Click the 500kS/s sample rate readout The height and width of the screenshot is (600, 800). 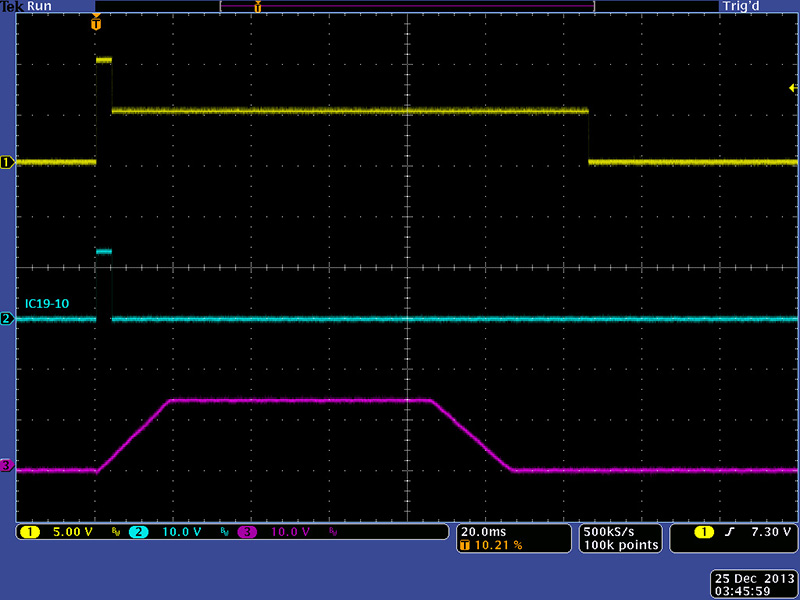609,532
